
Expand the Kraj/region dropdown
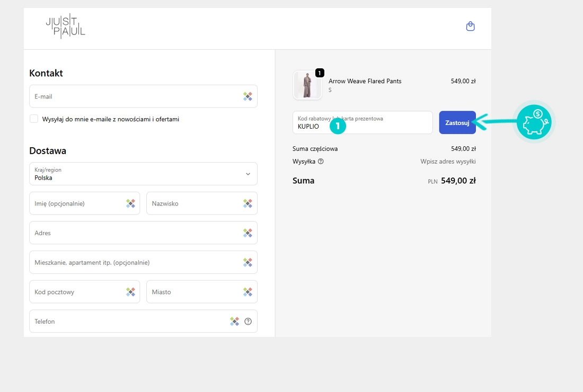[143, 174]
